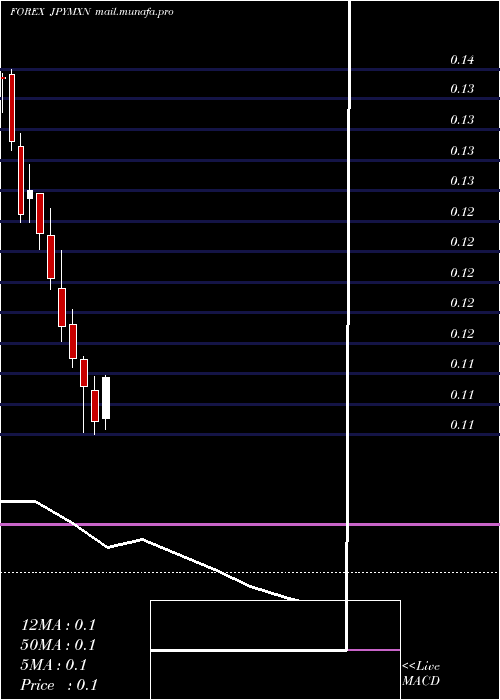This screenshot has width=500, height=700.
Task: Click the "JPYMXN" currency pair label
Action: (x=71, y=12)
